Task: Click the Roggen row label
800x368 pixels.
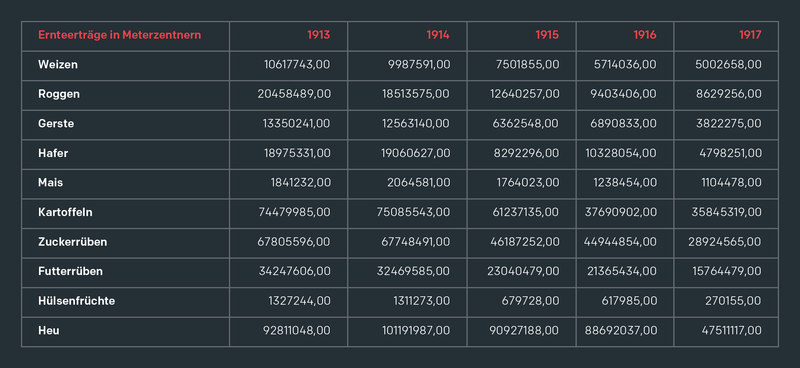Action: point(59,94)
